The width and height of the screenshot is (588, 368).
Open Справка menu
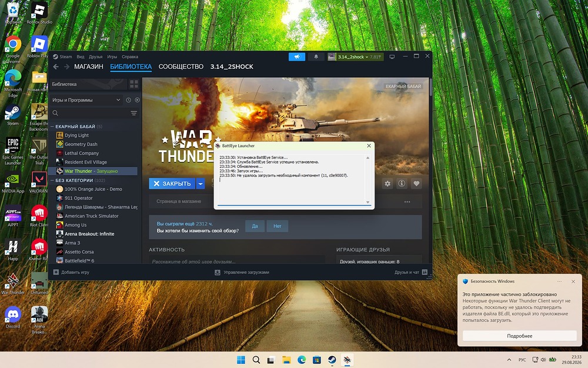(x=130, y=57)
